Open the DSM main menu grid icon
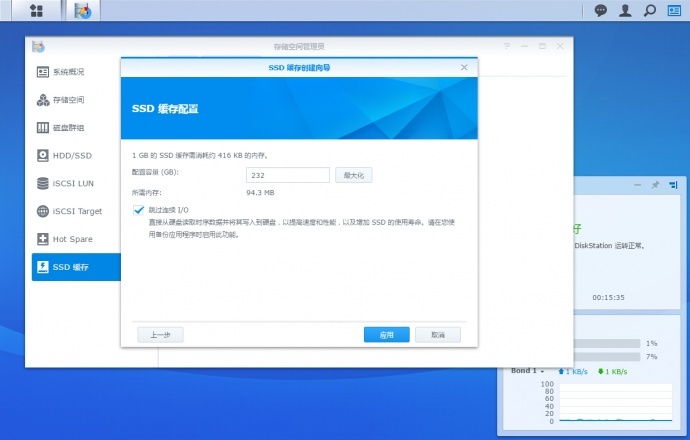 (37, 11)
